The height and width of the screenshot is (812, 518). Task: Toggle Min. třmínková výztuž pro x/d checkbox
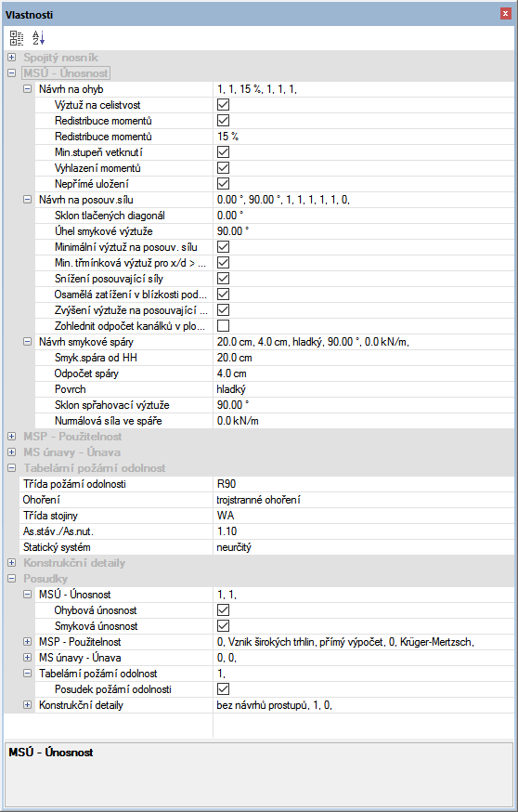(x=223, y=263)
